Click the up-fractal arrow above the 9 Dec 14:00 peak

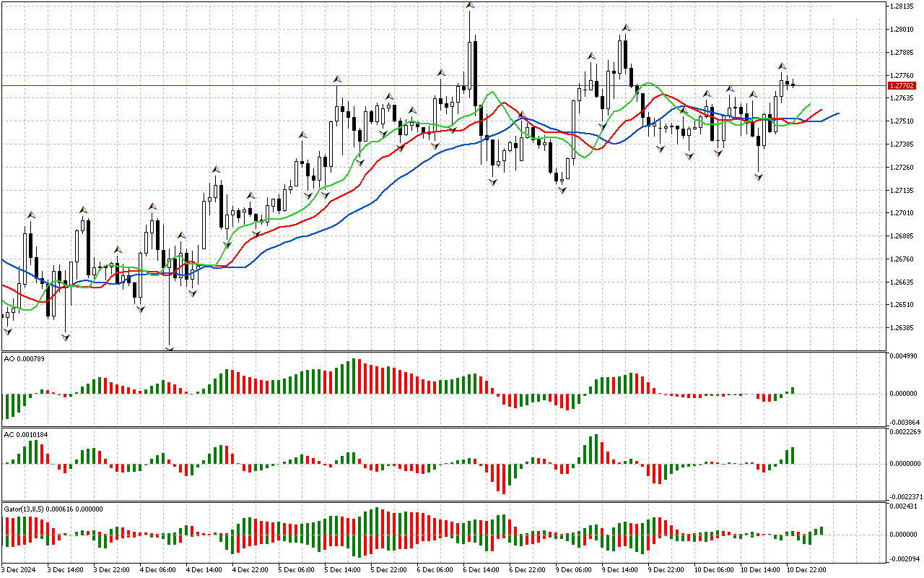click(626, 28)
